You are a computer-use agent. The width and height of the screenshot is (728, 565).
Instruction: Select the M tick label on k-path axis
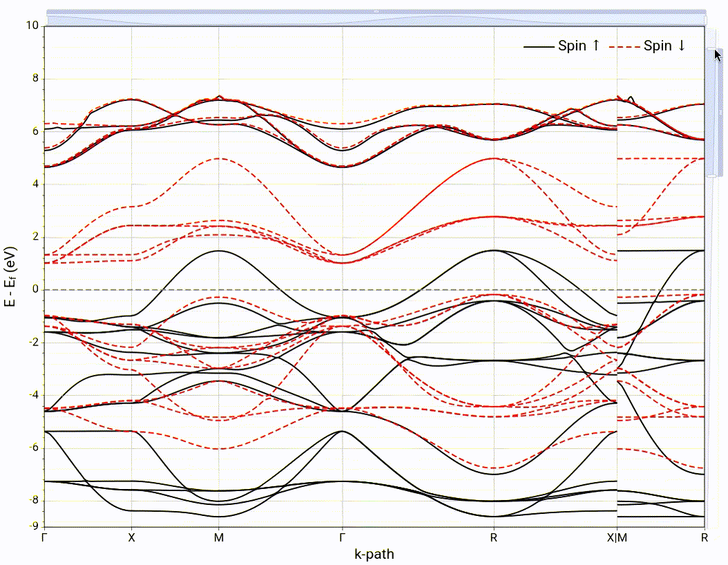pyautogui.click(x=219, y=537)
